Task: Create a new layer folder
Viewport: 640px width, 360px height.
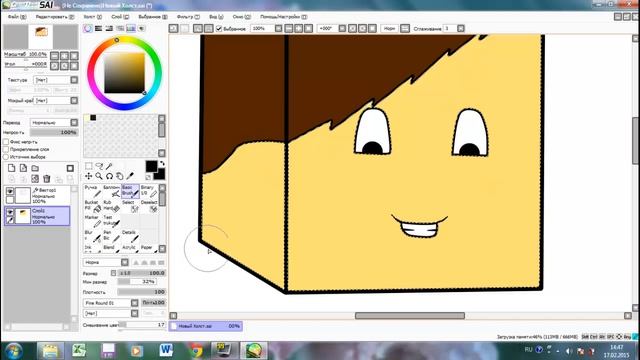Action: click(35, 168)
